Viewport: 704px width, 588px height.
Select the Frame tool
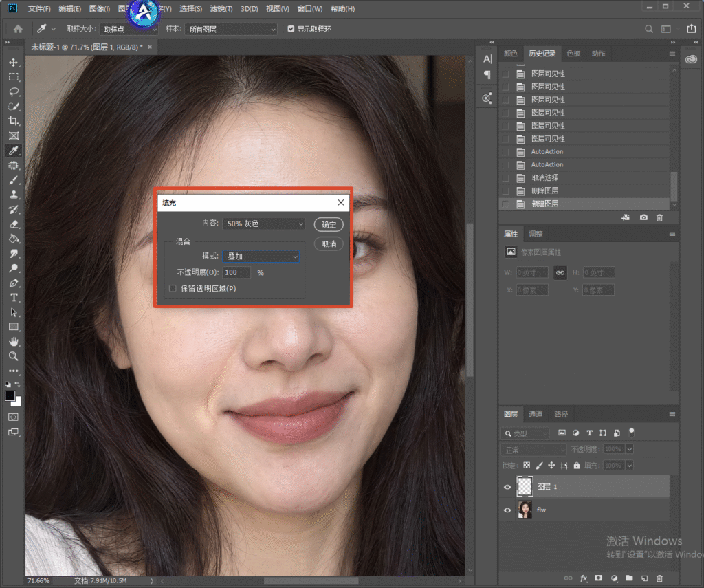click(x=14, y=135)
